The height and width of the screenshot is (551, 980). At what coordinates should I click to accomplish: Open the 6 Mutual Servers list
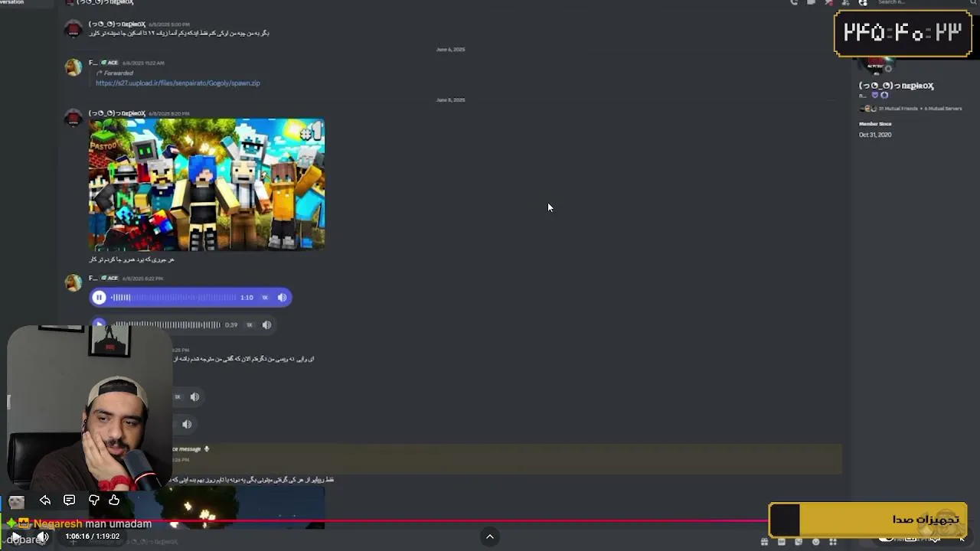[x=942, y=109]
